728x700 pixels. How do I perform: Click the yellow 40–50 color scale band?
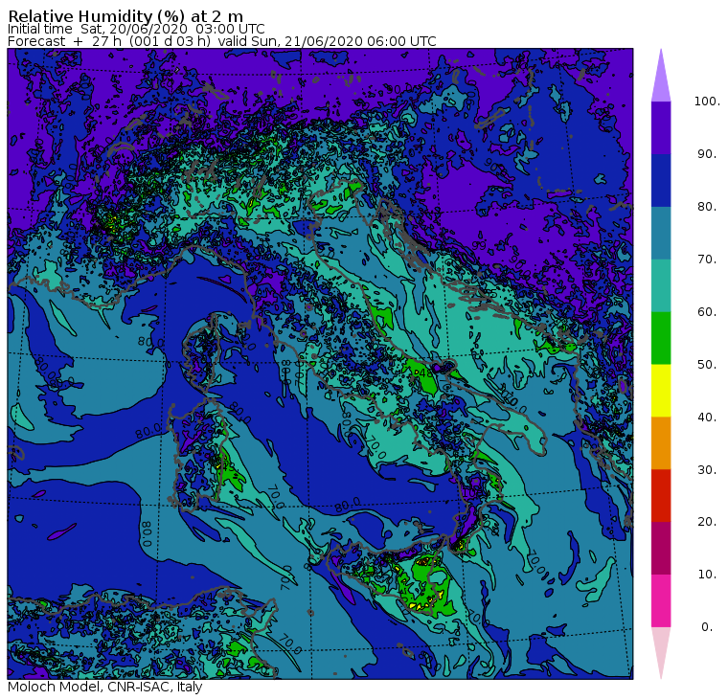point(661,391)
